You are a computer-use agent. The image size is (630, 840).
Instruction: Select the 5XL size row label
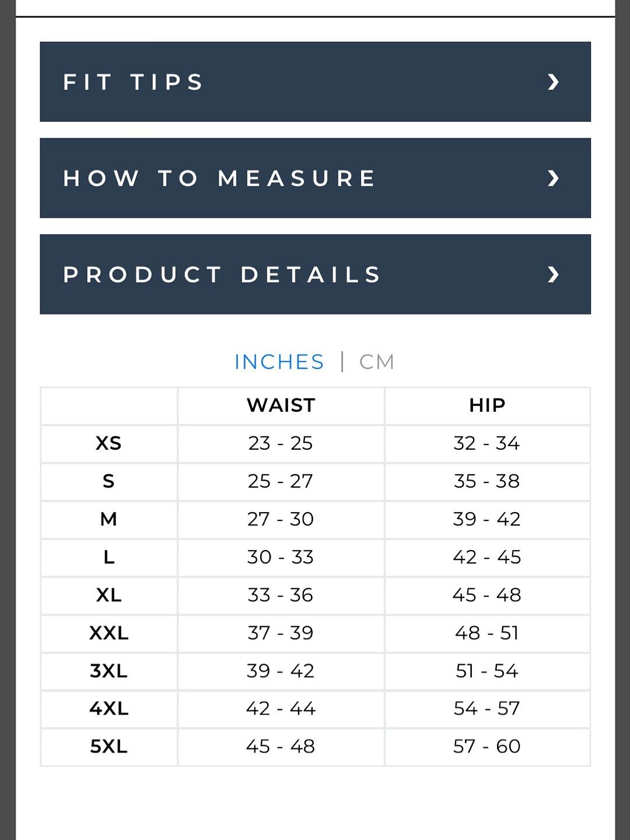[108, 746]
